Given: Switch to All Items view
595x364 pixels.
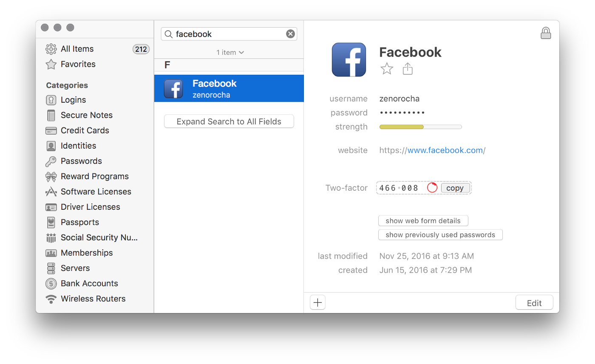Looking at the screenshot, I should coord(77,49).
